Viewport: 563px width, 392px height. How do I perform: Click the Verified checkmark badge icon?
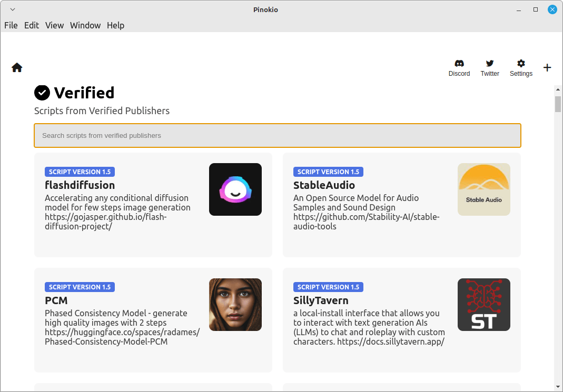click(42, 93)
